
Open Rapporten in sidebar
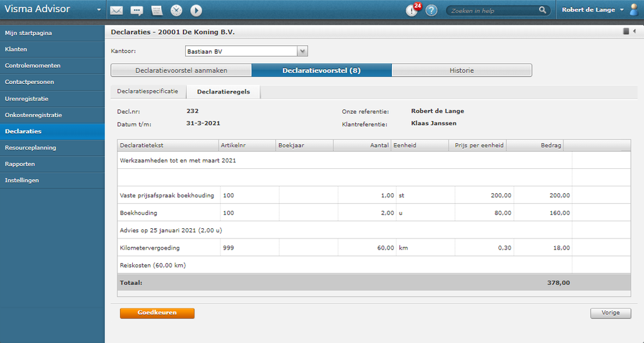[52, 164]
